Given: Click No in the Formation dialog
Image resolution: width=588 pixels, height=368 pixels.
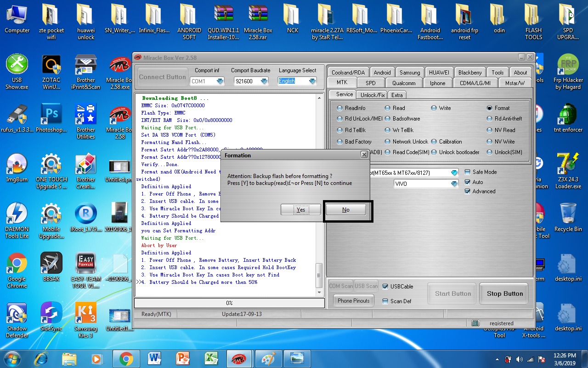Looking at the screenshot, I should click(x=346, y=210).
